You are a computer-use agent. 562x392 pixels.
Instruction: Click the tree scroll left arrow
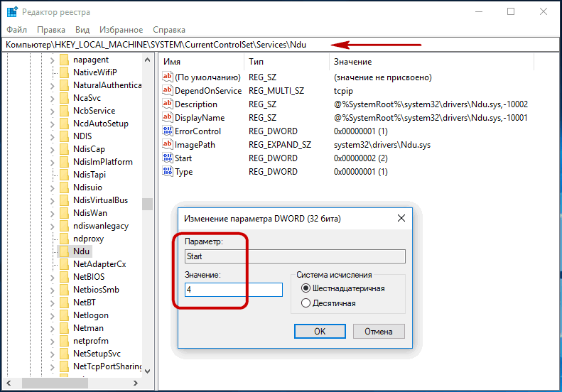point(9,383)
